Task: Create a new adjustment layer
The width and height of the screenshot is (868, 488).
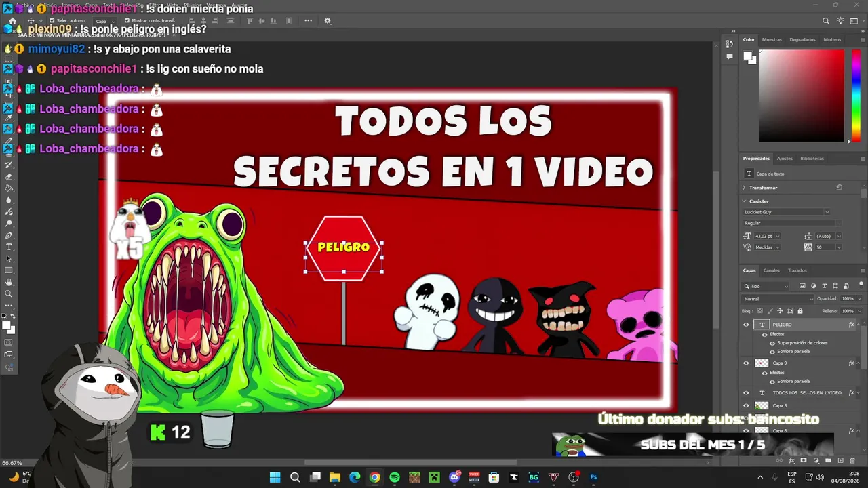Action: click(816, 461)
